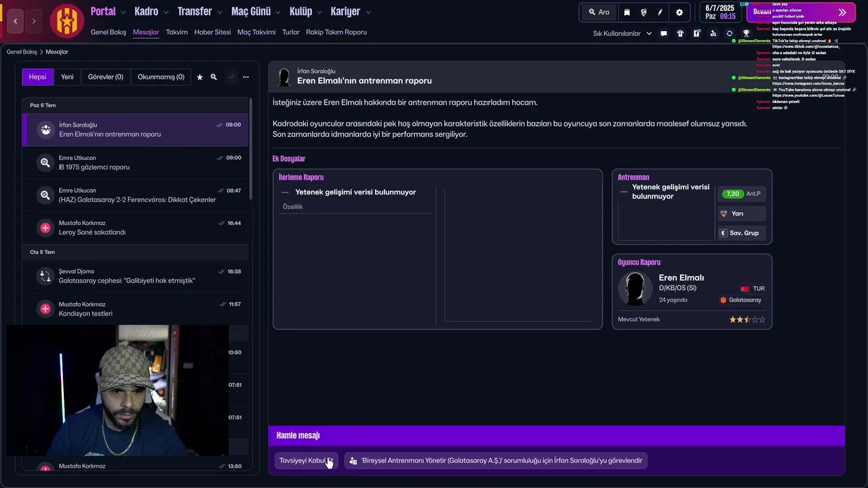Open the bookmarks icon in top toolbar
This screenshot has width=868, height=488.
(627, 12)
